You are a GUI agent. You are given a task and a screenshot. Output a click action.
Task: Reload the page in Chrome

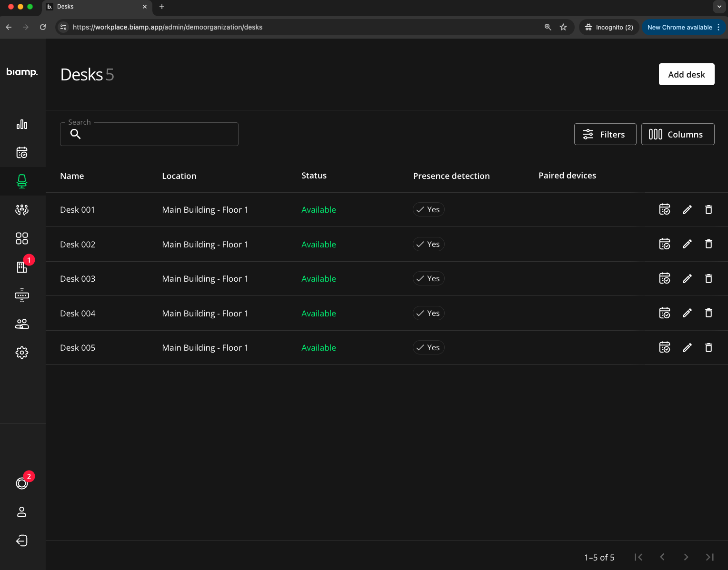click(43, 27)
